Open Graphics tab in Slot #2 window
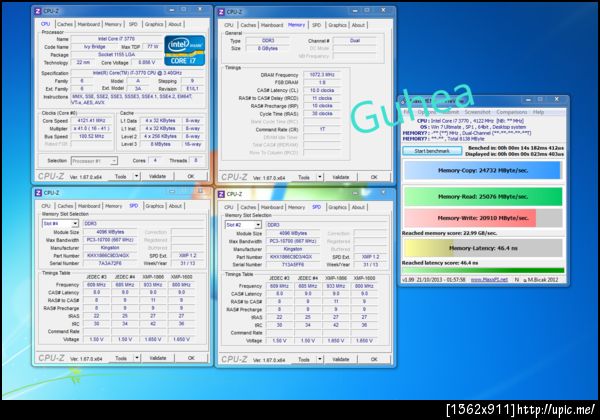 (x=338, y=207)
